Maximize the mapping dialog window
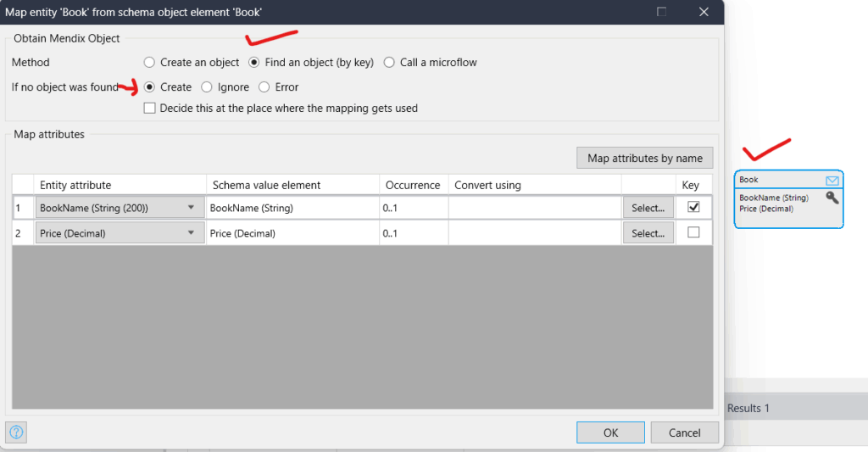Image resolution: width=868 pixels, height=452 pixels. pyautogui.click(x=662, y=12)
